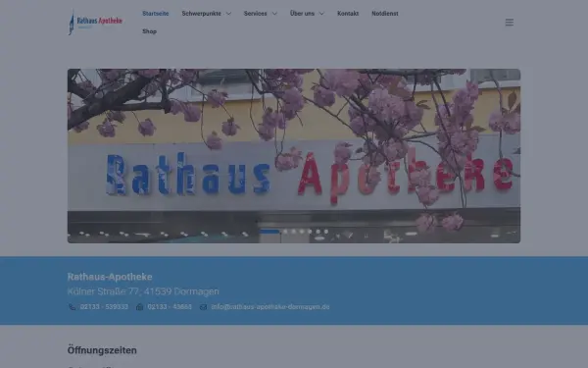
Task: Open the hamburger menu icon
Action: click(x=510, y=23)
